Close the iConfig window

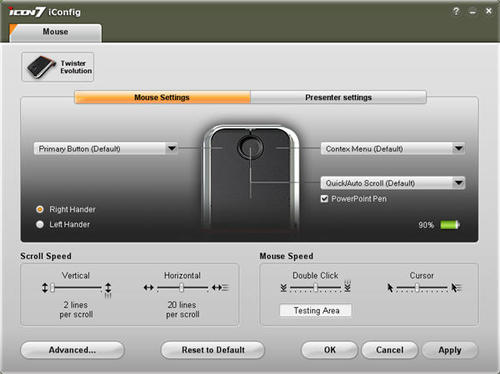[x=489, y=11]
